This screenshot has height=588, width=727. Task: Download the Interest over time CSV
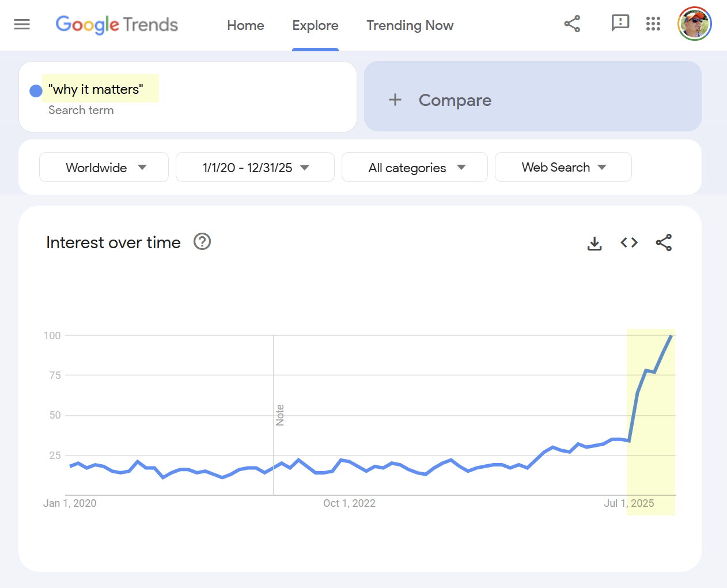tap(595, 244)
